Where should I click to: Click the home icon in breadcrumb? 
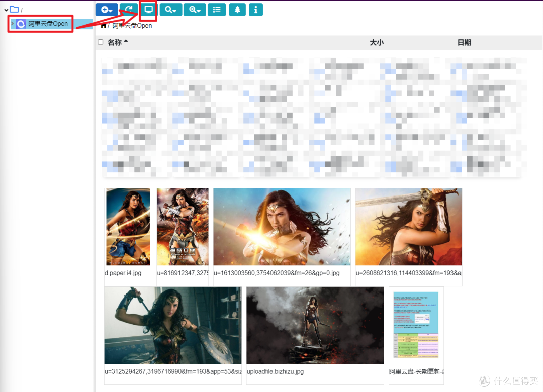(104, 25)
